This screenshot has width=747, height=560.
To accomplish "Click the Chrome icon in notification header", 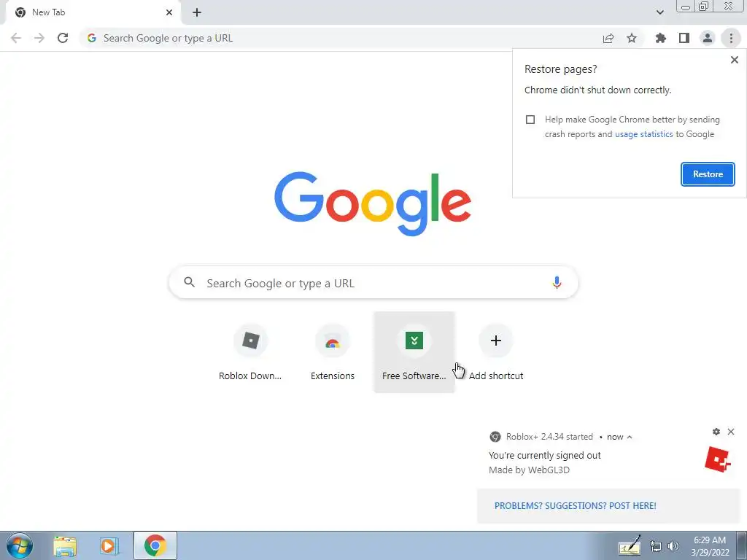I will coord(495,437).
